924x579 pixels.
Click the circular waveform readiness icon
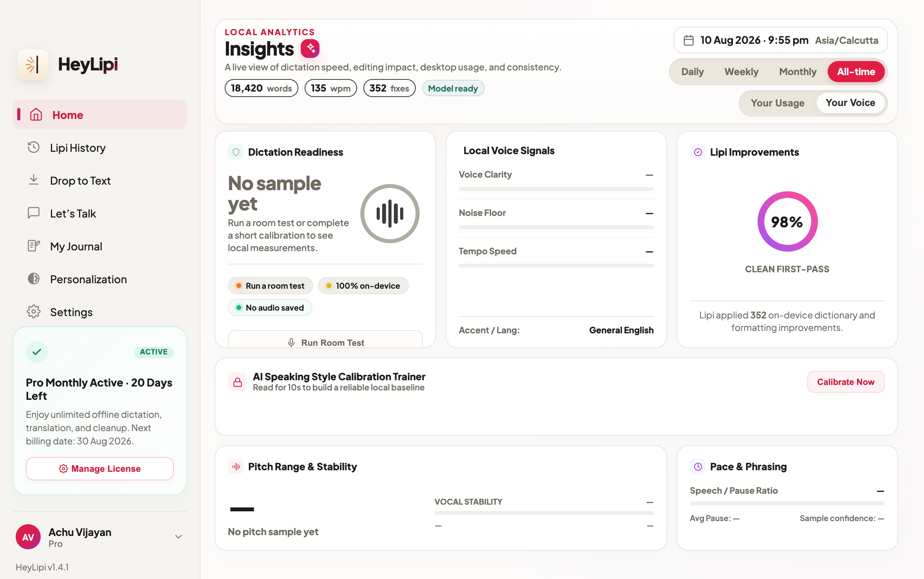click(x=390, y=214)
